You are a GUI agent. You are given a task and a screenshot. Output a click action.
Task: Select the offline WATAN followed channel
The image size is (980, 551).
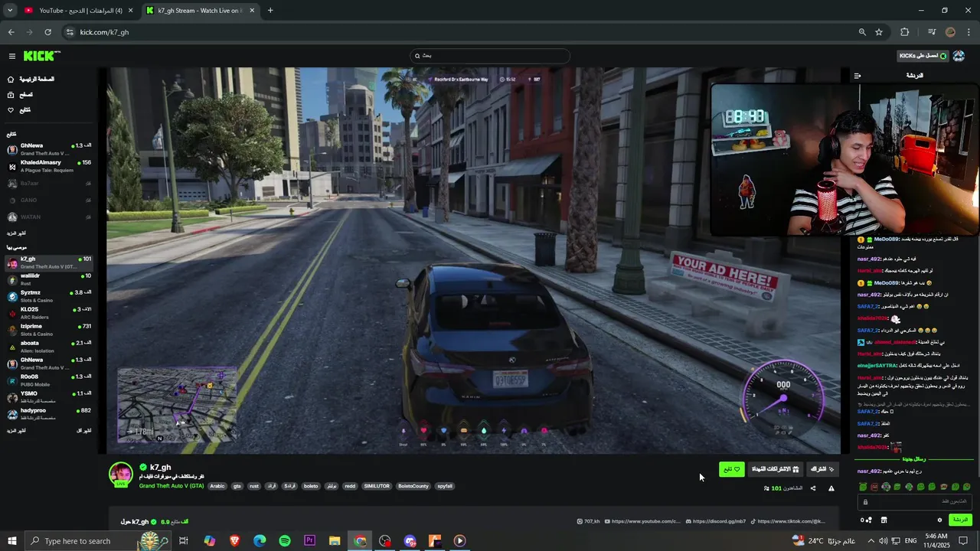49,217
